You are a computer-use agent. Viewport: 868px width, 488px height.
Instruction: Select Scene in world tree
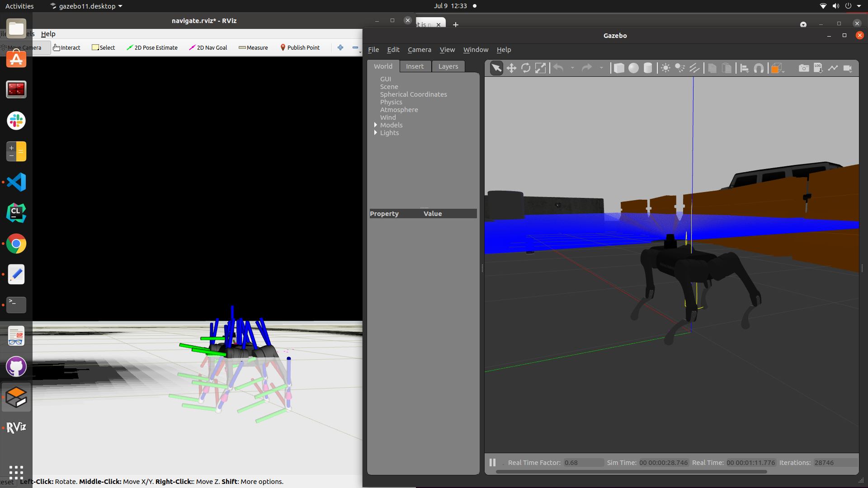coord(389,87)
